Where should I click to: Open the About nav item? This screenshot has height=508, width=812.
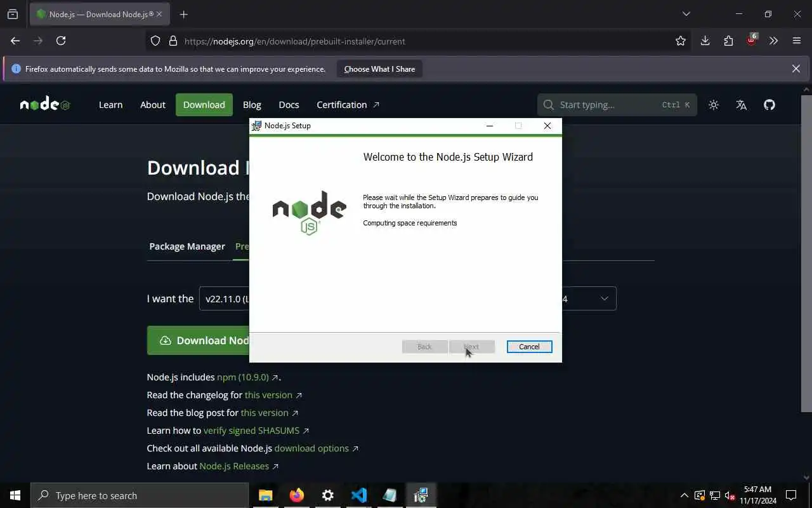tap(152, 105)
